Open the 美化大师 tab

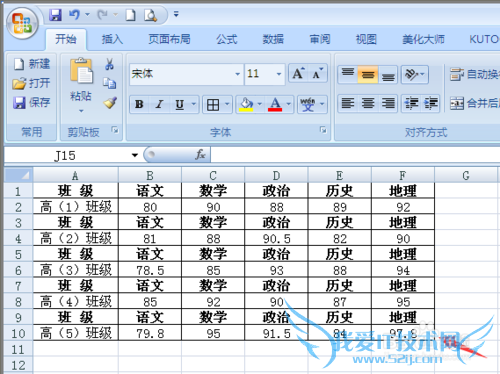(423, 39)
